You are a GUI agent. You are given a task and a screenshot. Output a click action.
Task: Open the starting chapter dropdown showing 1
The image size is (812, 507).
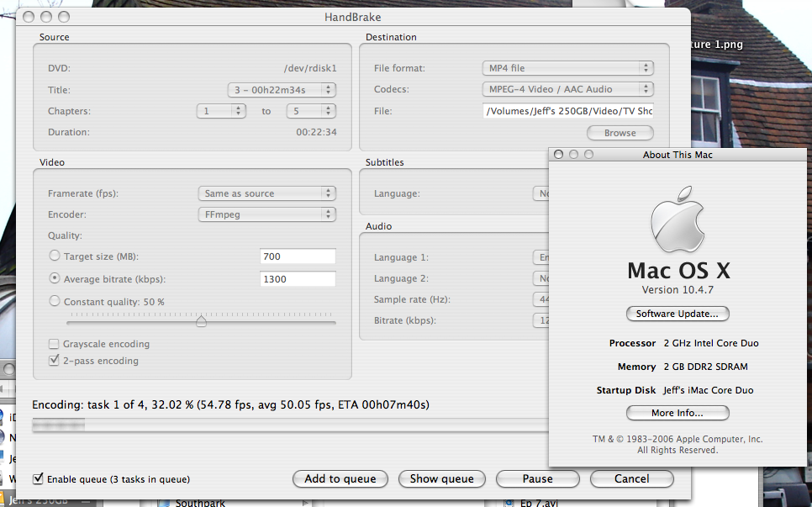coord(221,111)
